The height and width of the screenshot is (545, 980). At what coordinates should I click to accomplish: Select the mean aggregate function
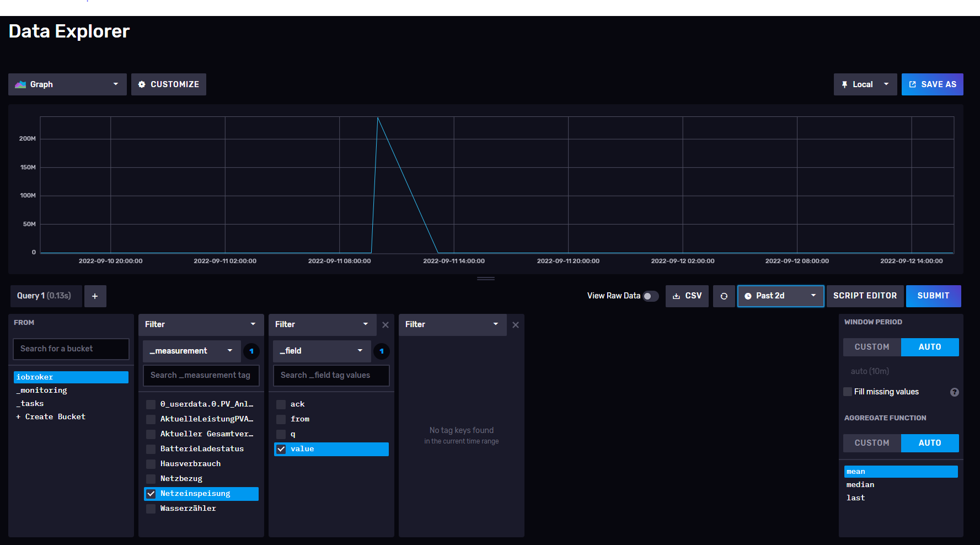tap(901, 472)
